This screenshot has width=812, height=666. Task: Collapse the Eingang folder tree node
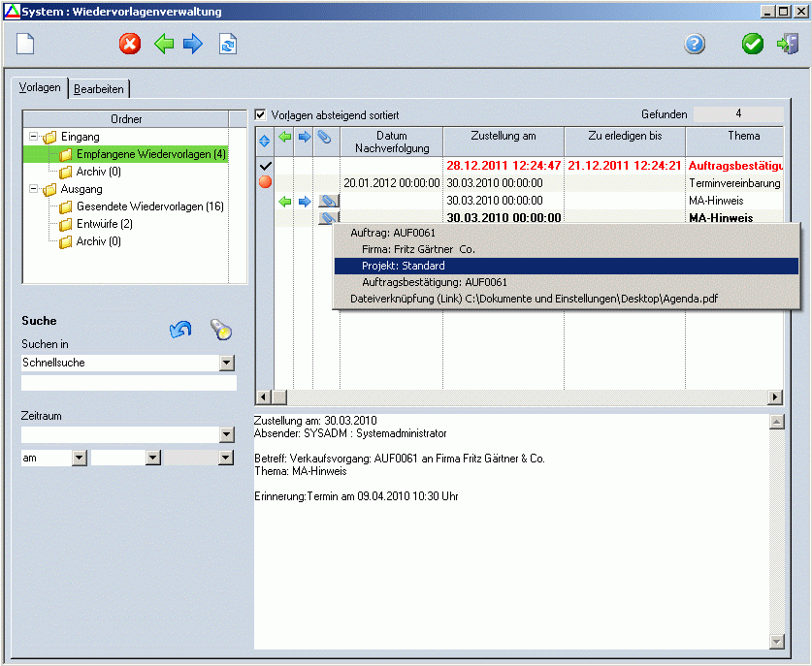(x=34, y=137)
